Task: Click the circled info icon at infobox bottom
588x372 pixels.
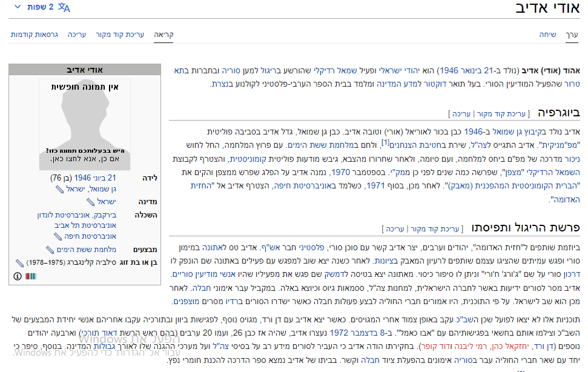Action: 17,276
